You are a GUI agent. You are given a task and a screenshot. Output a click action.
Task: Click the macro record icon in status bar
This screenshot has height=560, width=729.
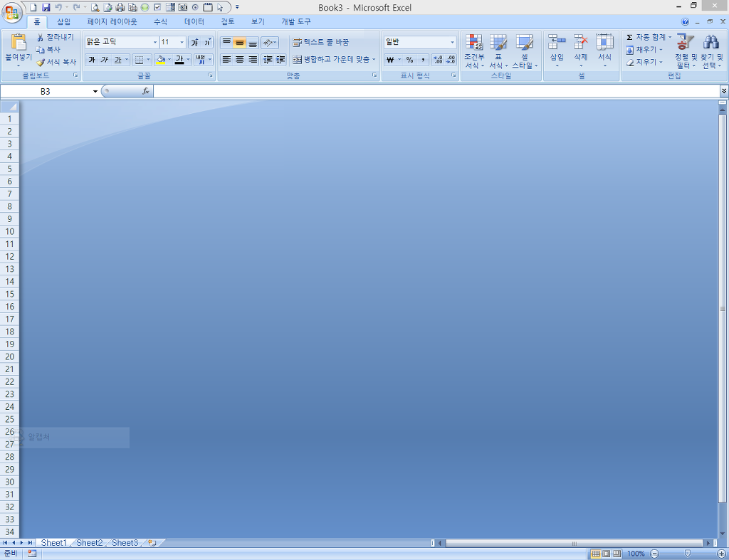coord(32,554)
